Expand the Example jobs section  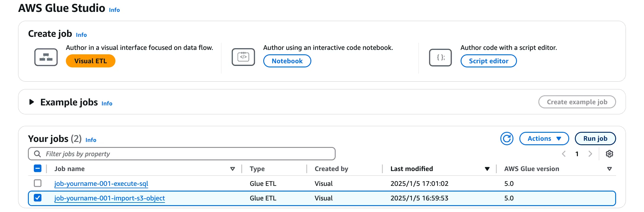click(x=31, y=102)
